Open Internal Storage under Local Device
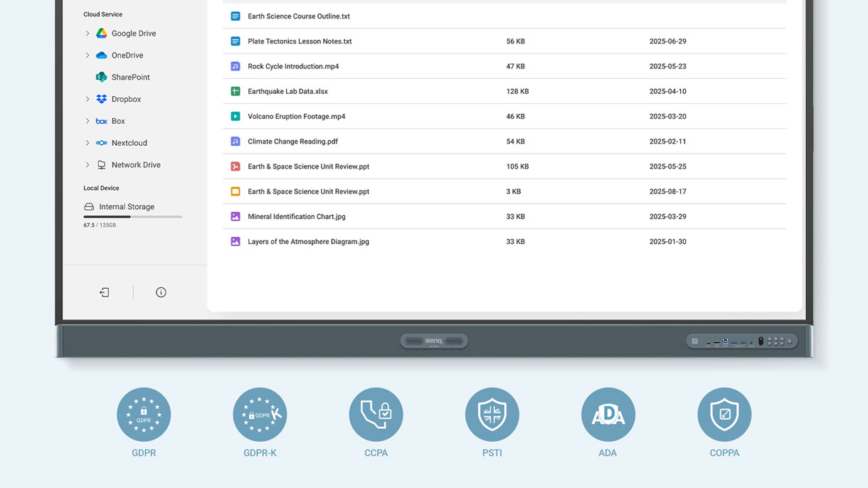Image resolution: width=868 pixels, height=488 pixels. (126, 207)
